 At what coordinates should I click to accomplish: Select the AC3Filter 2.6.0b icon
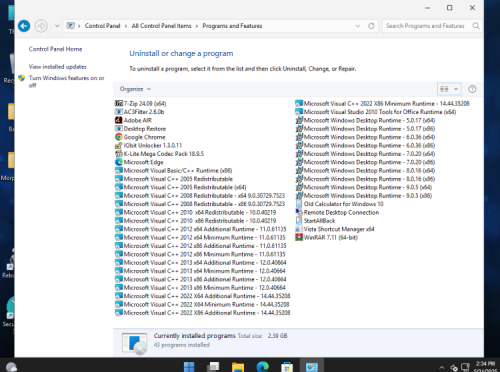(x=119, y=112)
